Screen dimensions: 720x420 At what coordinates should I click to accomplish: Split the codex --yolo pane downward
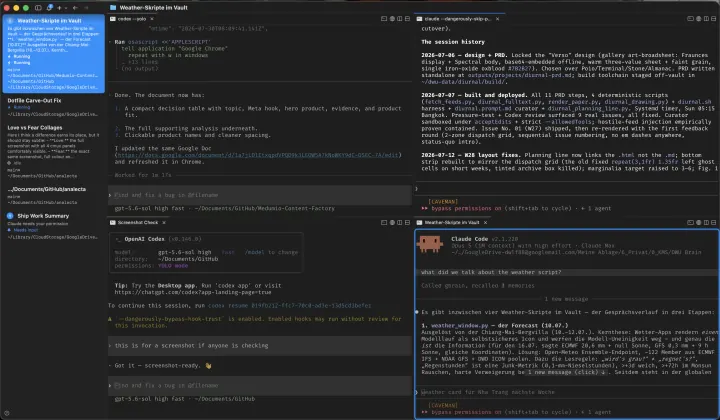(407, 19)
